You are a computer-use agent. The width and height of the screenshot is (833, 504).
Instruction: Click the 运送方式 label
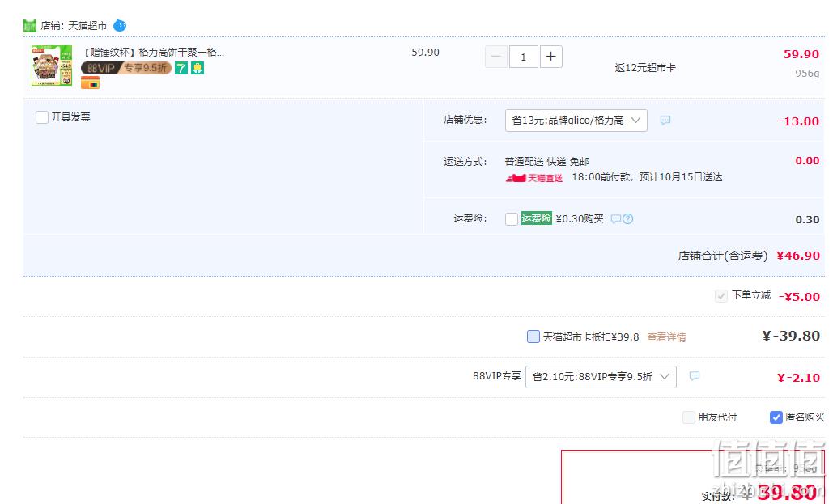click(465, 162)
